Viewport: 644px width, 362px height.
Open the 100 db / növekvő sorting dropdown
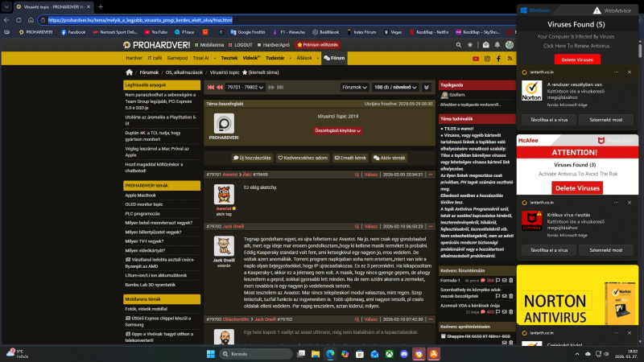click(395, 87)
